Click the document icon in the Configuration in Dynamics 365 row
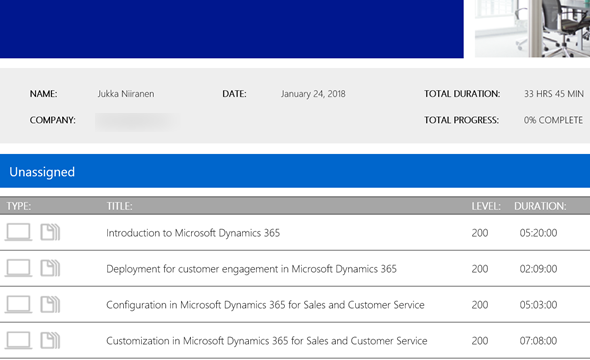The height and width of the screenshot is (360, 590). 50,304
